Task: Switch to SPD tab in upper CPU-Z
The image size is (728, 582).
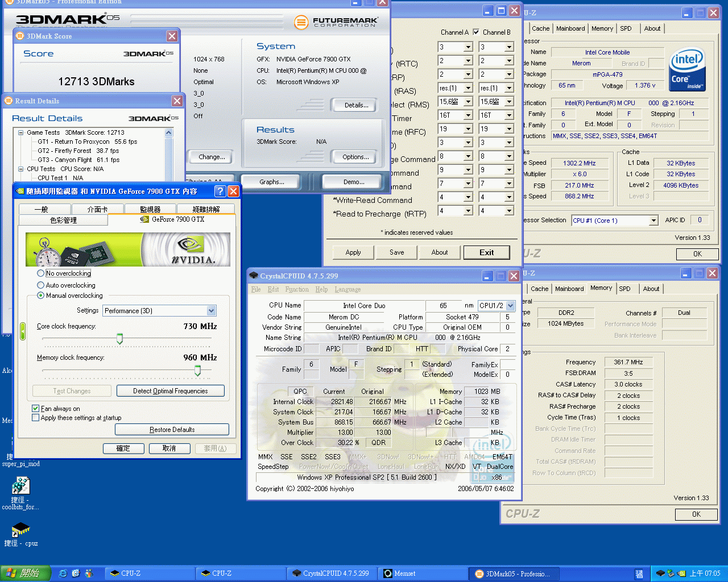Action: pyautogui.click(x=626, y=28)
